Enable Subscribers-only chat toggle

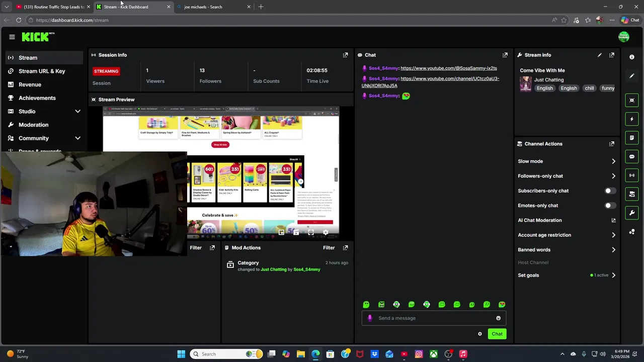(609, 191)
